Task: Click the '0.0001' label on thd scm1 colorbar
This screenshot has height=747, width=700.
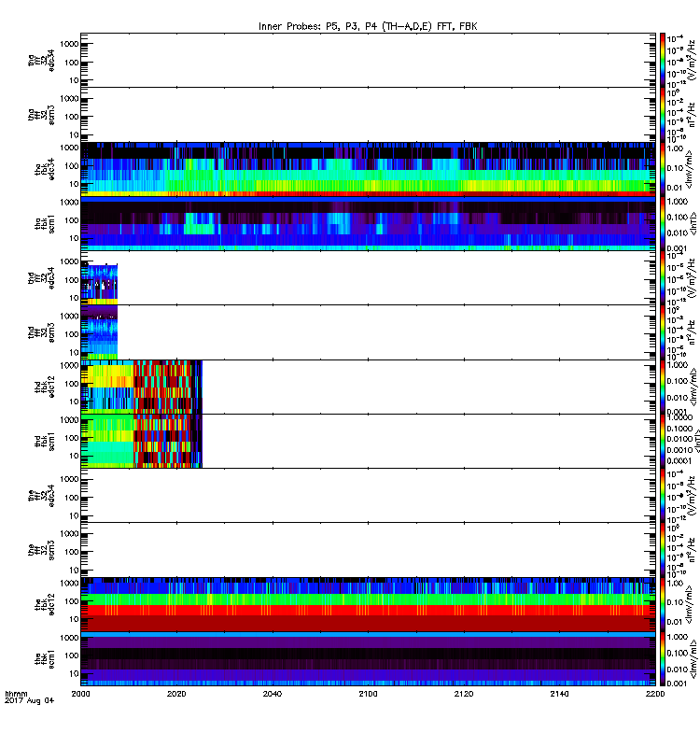Action: click(679, 460)
